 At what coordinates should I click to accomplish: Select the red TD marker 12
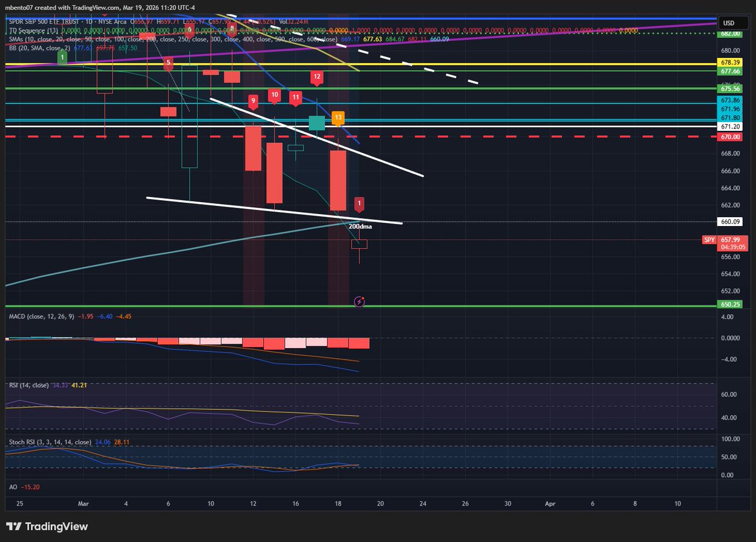317,77
